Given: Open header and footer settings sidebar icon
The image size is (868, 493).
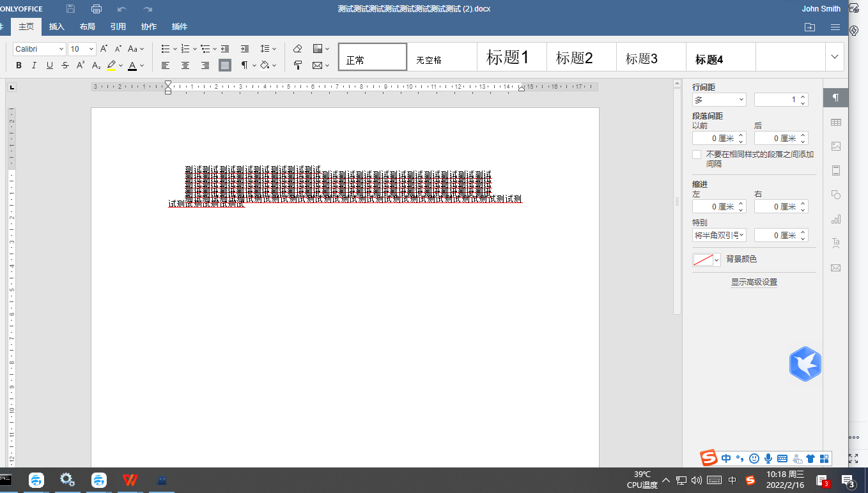Looking at the screenshot, I should [835, 171].
